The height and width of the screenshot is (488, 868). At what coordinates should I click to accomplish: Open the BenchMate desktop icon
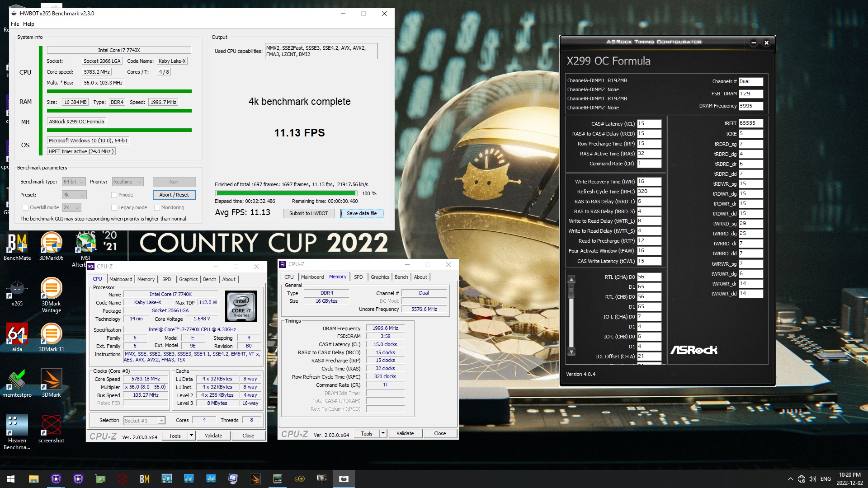pos(17,246)
